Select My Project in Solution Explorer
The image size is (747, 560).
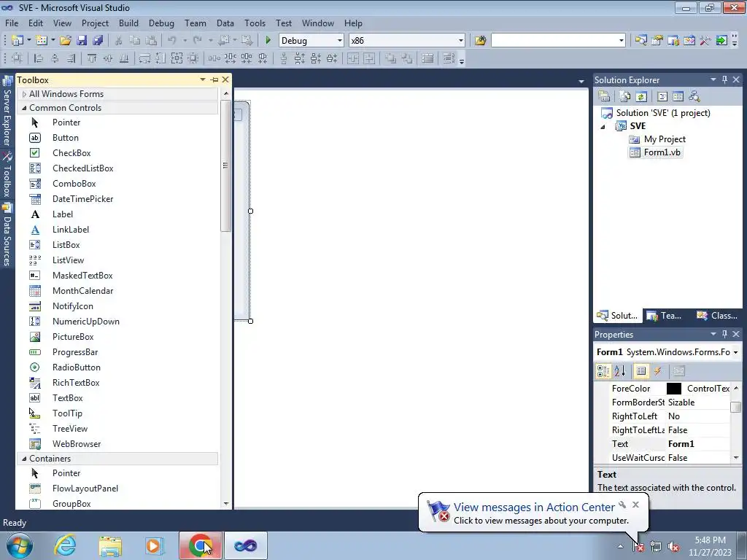point(657,139)
